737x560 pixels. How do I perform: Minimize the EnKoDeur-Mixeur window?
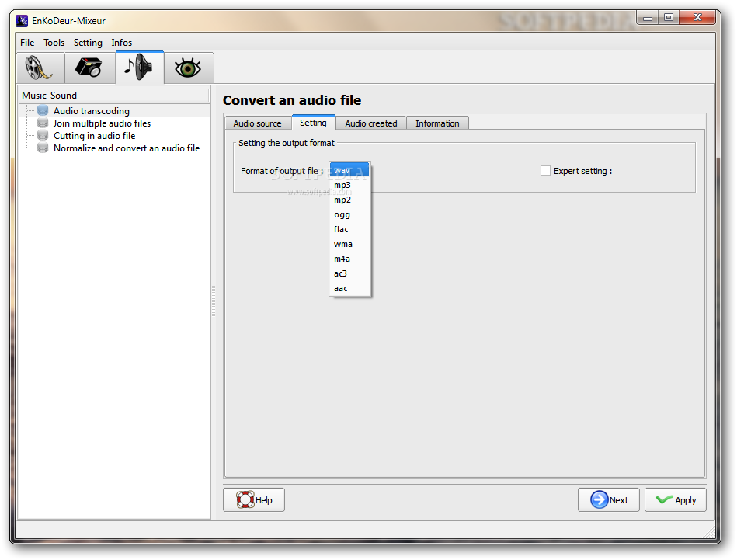pyautogui.click(x=648, y=18)
